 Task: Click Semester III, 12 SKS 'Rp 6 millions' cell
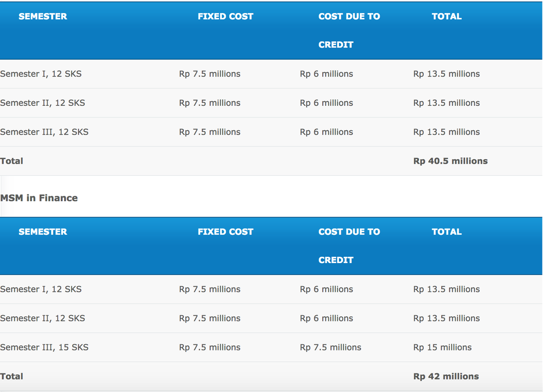[x=326, y=132]
